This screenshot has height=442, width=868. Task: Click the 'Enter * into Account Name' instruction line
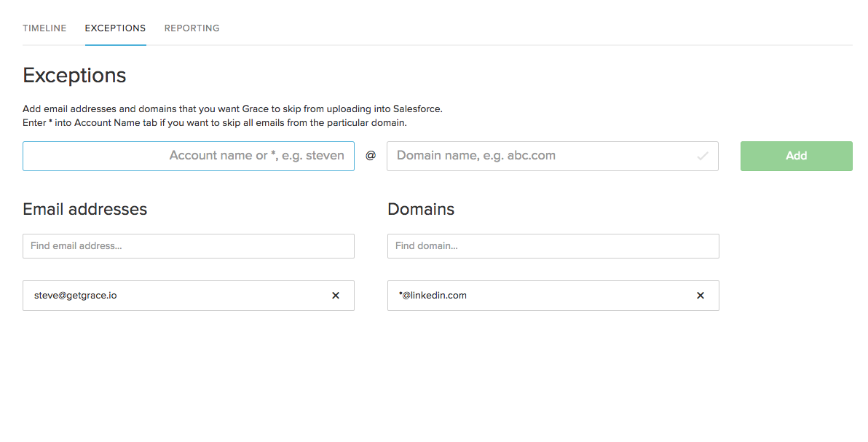click(x=215, y=123)
